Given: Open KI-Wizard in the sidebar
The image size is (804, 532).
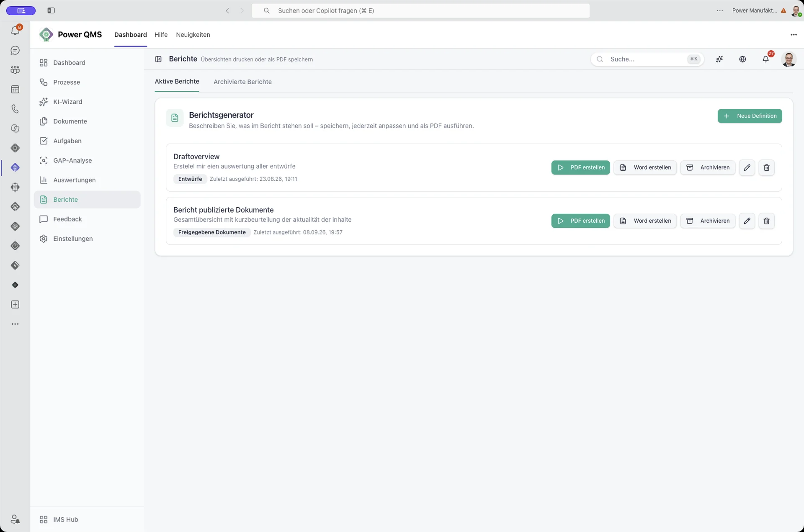Looking at the screenshot, I should (87, 102).
